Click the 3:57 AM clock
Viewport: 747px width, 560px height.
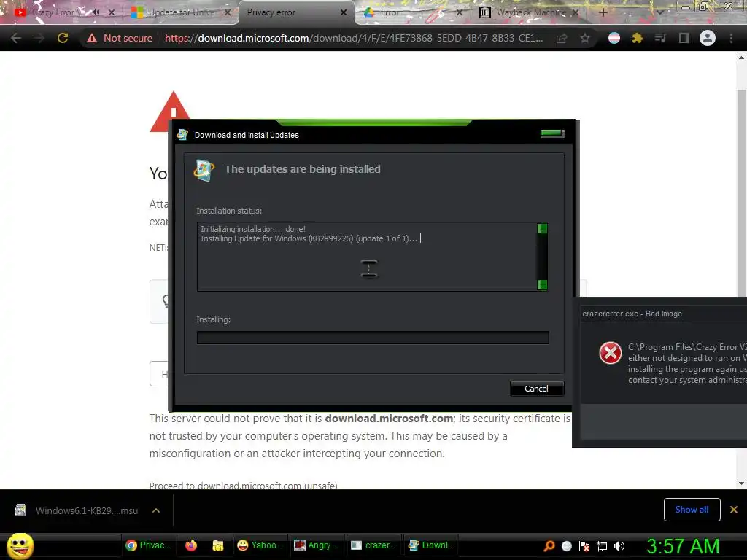pos(683,546)
